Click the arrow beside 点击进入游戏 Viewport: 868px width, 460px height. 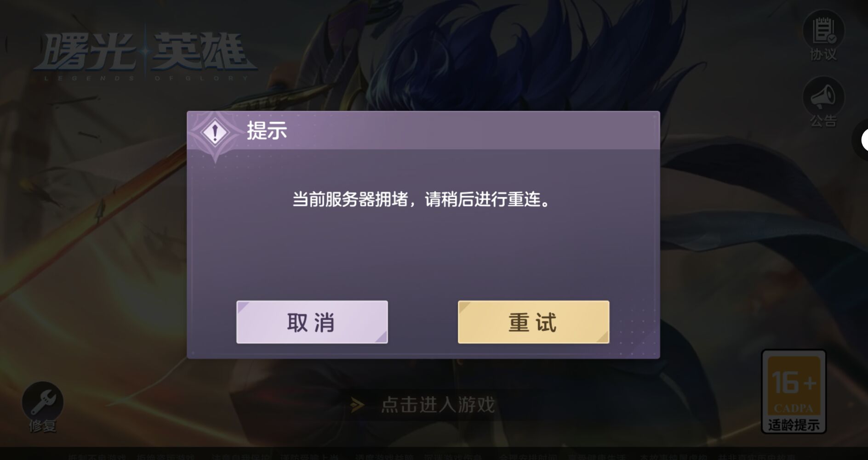(x=357, y=405)
